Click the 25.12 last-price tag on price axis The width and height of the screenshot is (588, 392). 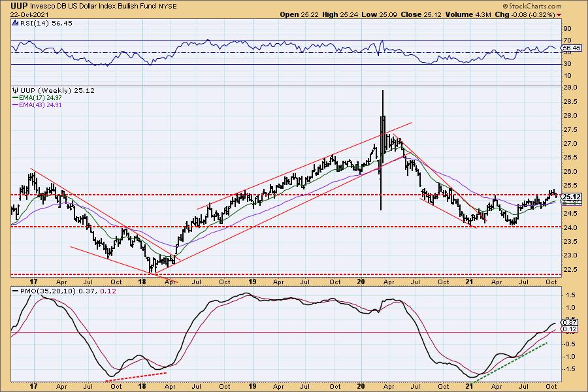pyautogui.click(x=572, y=197)
